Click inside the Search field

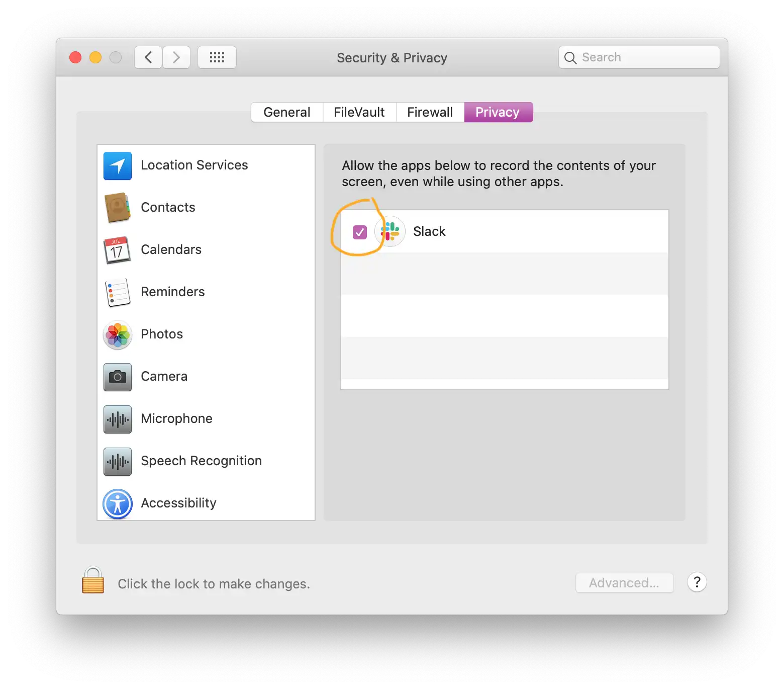pos(638,57)
